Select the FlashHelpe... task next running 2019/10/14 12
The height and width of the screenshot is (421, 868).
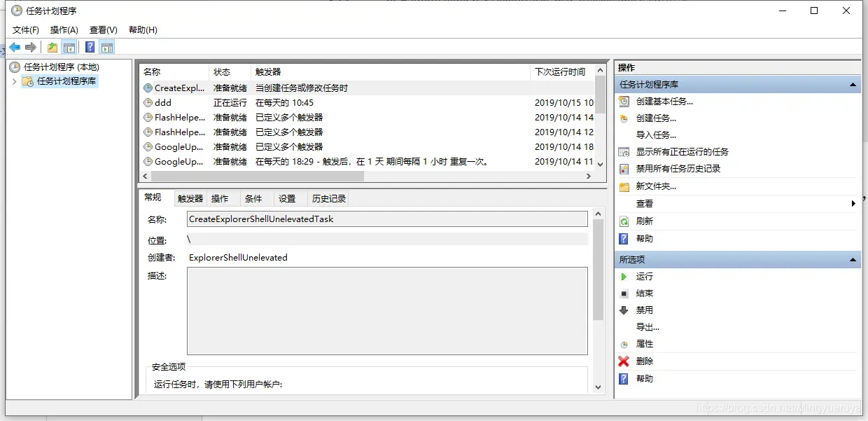367,132
